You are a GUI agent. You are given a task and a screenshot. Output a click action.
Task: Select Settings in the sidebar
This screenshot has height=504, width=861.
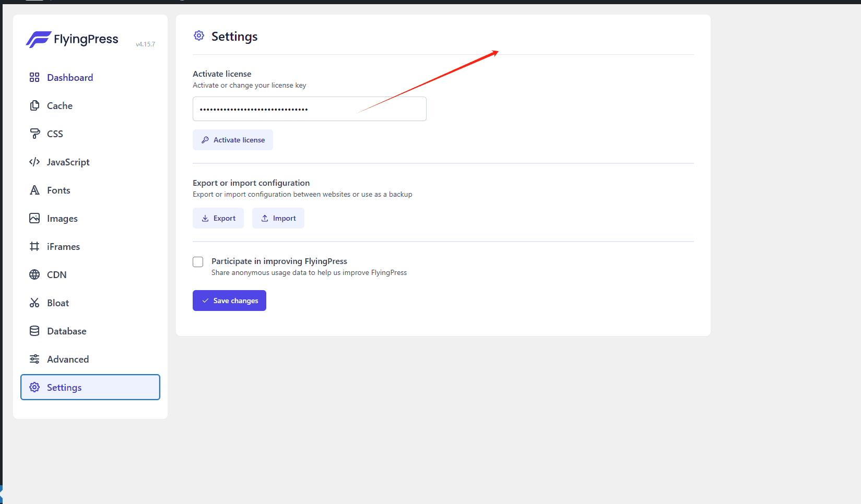90,387
